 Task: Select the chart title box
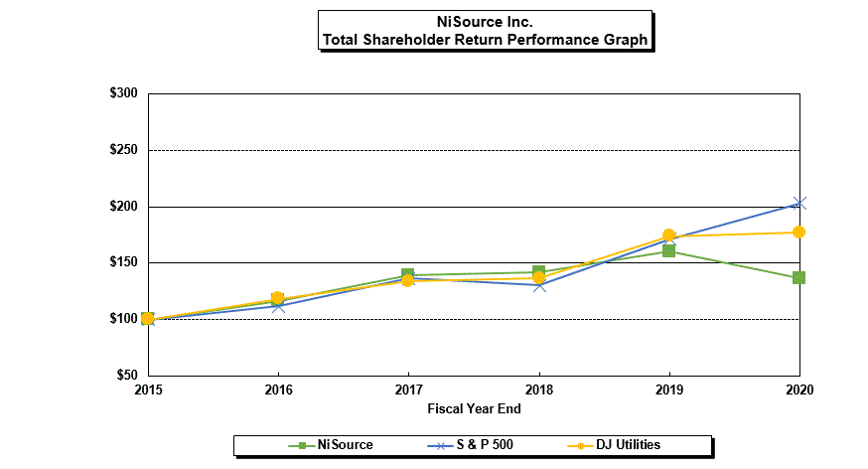[x=485, y=31]
